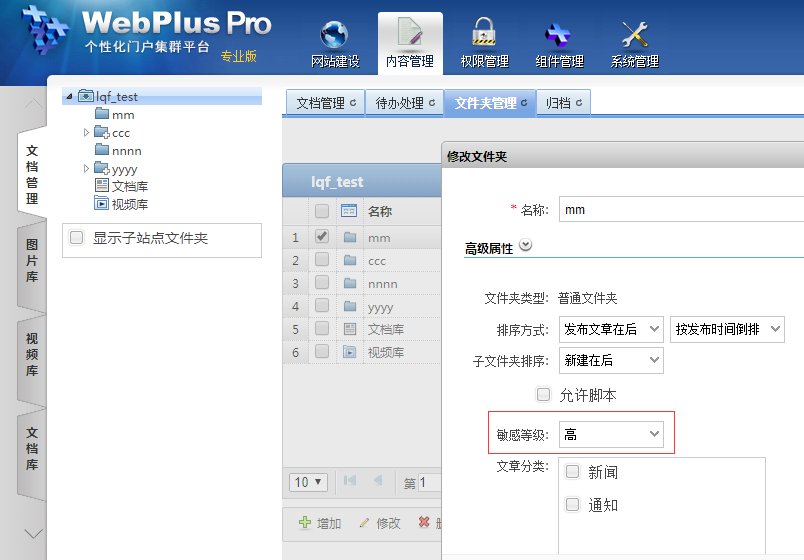
Task: Open the 组件管理 cube icon
Action: pos(558,35)
